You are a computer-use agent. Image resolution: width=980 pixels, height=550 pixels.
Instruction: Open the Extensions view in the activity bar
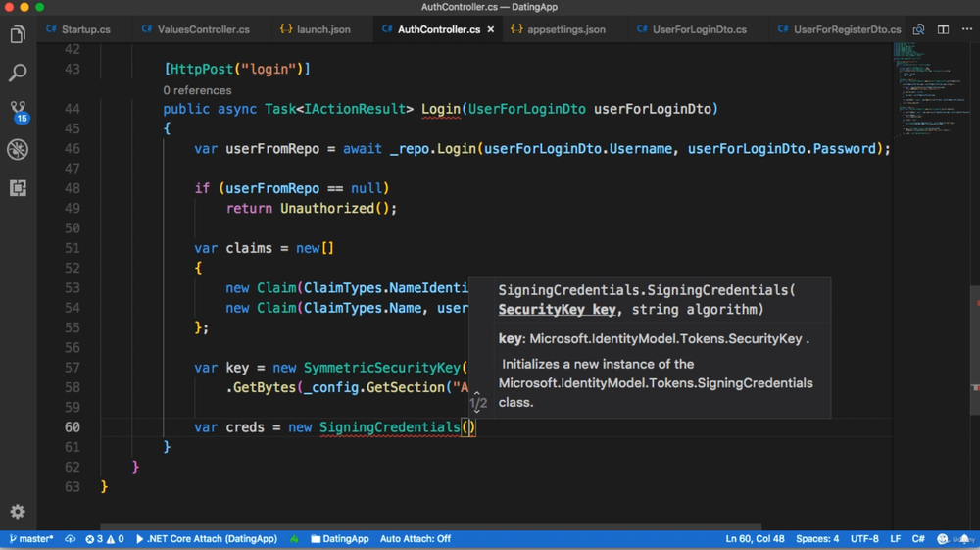coord(18,187)
